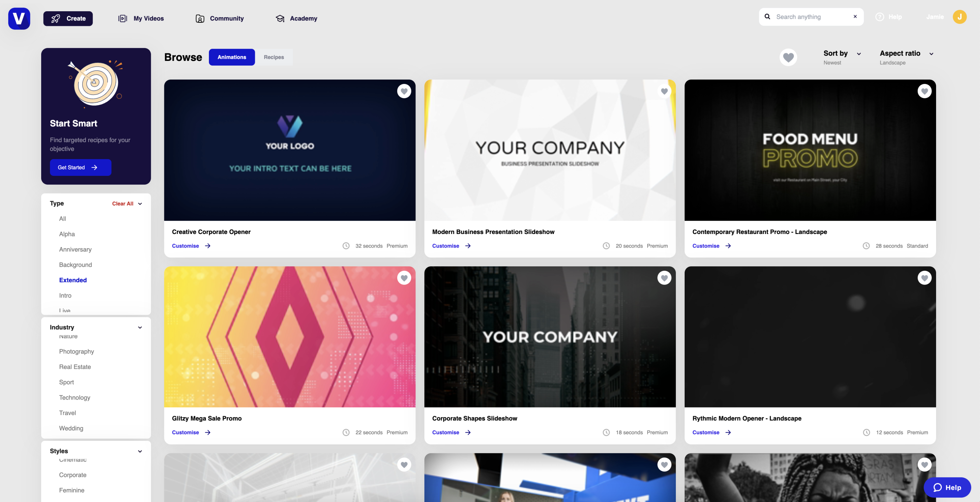Toggle the Corporate style checkbox
This screenshot has height=502, width=980.
click(72, 475)
